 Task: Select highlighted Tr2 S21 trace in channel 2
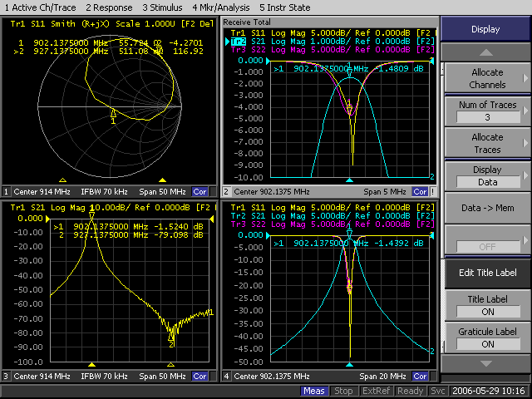click(x=332, y=42)
